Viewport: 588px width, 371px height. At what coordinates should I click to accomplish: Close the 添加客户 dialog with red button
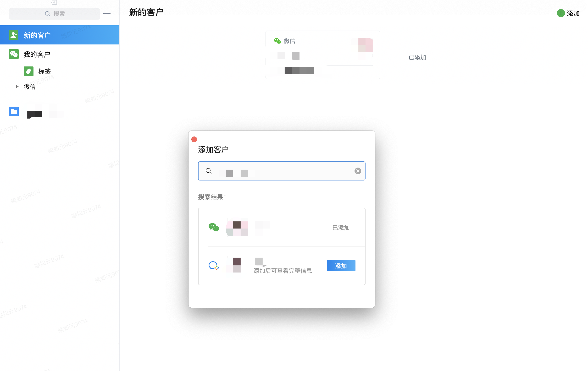194,139
